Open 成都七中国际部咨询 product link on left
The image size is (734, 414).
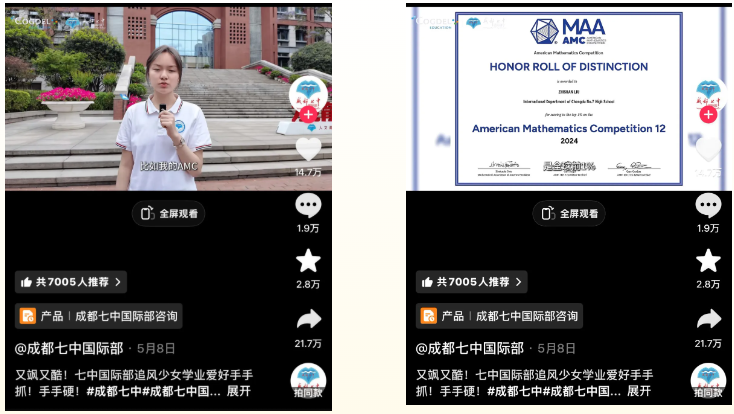coord(99,316)
